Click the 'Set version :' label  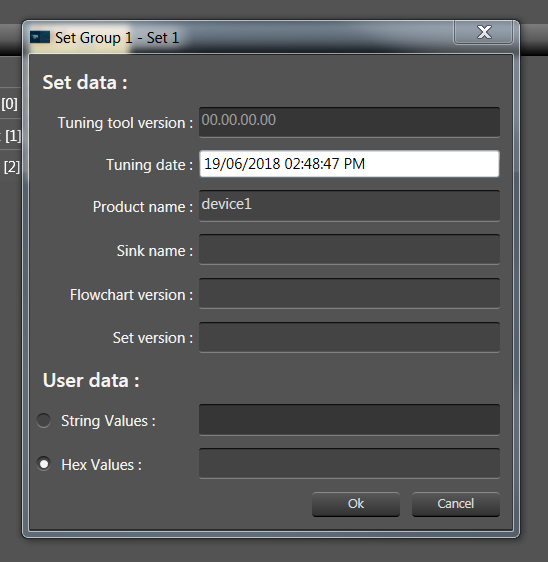pos(153,338)
